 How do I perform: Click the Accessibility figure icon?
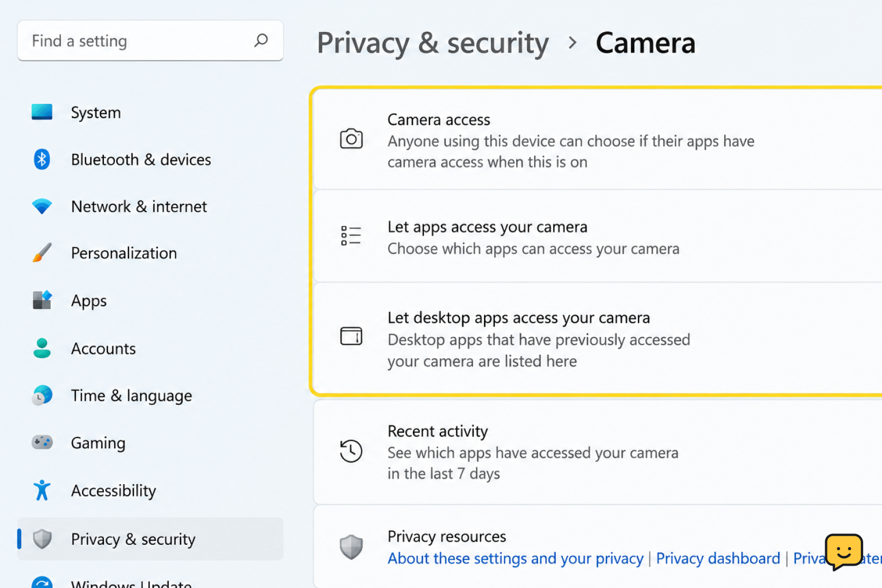coord(42,490)
